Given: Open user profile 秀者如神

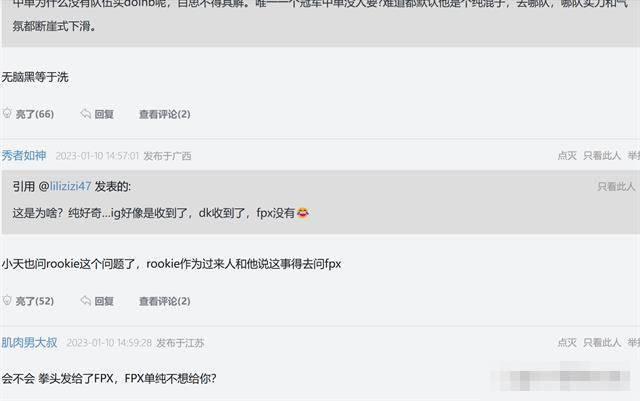Looking at the screenshot, I should coord(24,155).
